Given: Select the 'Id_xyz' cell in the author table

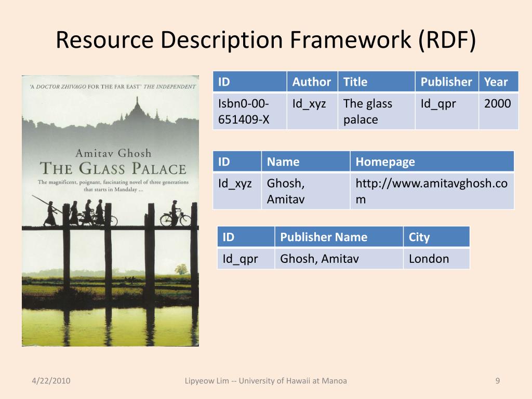Looking at the screenshot, I should (x=237, y=191).
